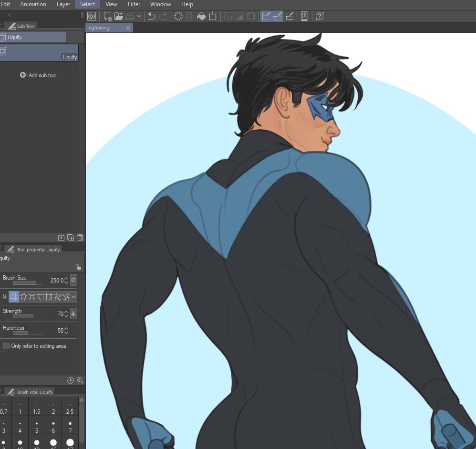Expand the liquify mode dropdown arrow
The height and width of the screenshot is (449, 476).
coord(74,297)
